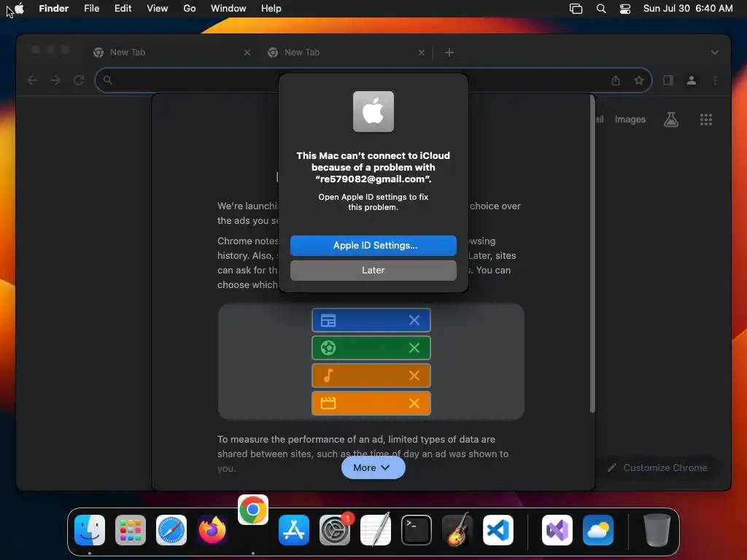Open the Search Labs flask icon
Viewport: 747px width, 560px height.
point(671,120)
